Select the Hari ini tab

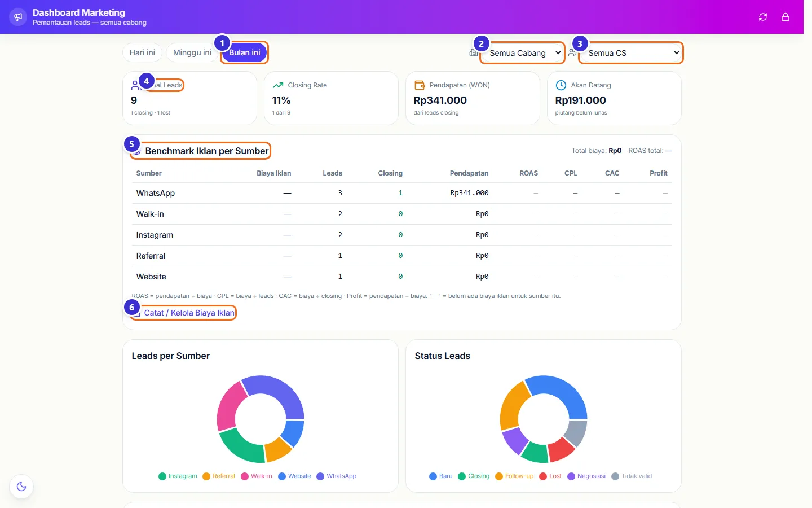(x=142, y=52)
